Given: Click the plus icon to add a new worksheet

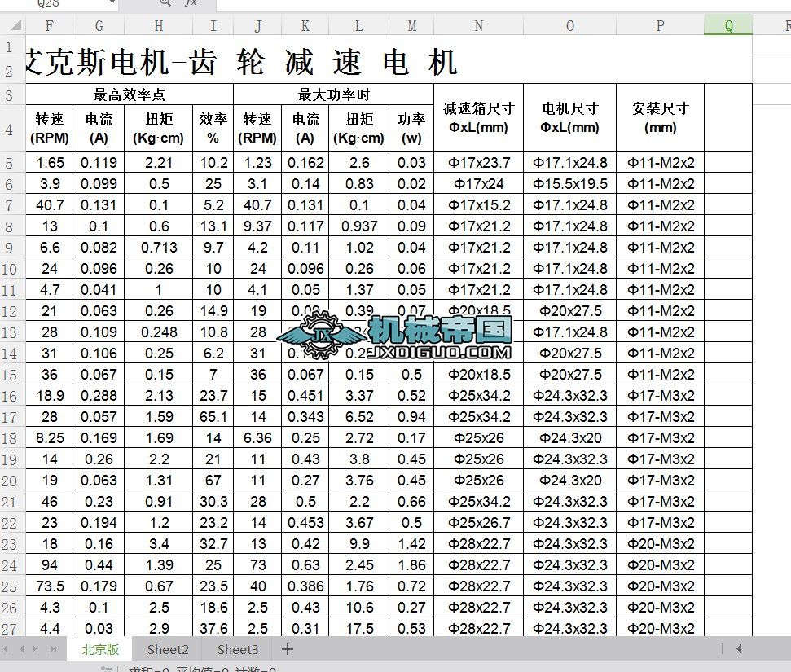Looking at the screenshot, I should (287, 650).
